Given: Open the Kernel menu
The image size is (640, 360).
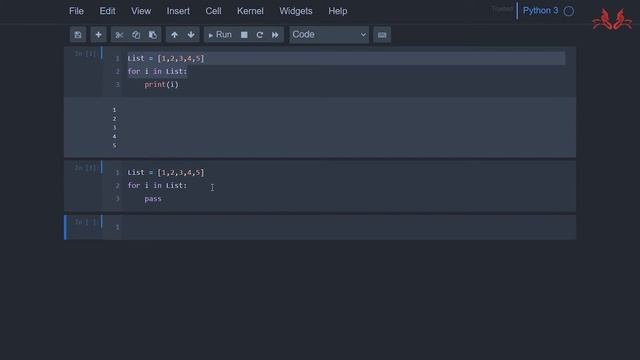Looking at the screenshot, I should coord(250,11).
